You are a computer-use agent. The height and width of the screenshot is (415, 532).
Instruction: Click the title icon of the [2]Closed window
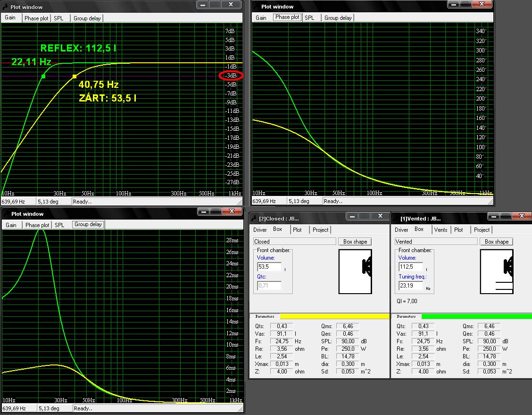tap(254, 219)
